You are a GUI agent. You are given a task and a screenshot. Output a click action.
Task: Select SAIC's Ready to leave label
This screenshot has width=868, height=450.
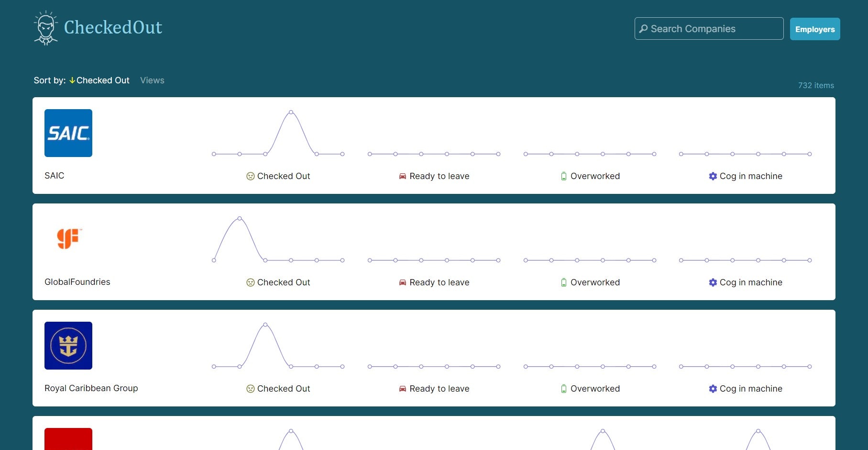pos(439,176)
